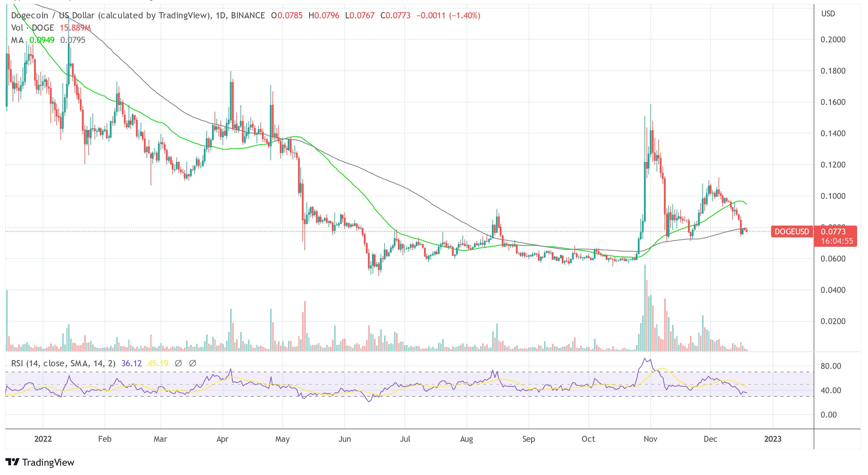Click the Jun label on time axis
868x475 pixels.
coord(345,439)
